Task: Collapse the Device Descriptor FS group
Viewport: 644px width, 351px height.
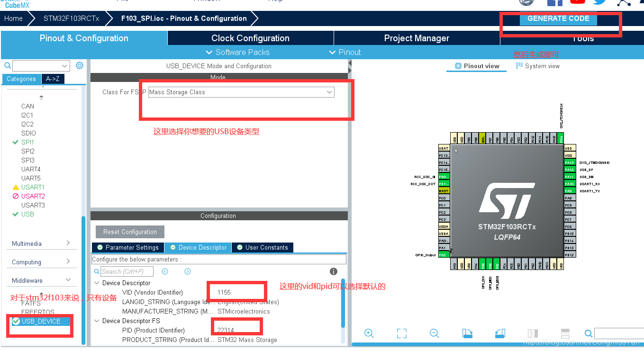Action: click(x=97, y=321)
